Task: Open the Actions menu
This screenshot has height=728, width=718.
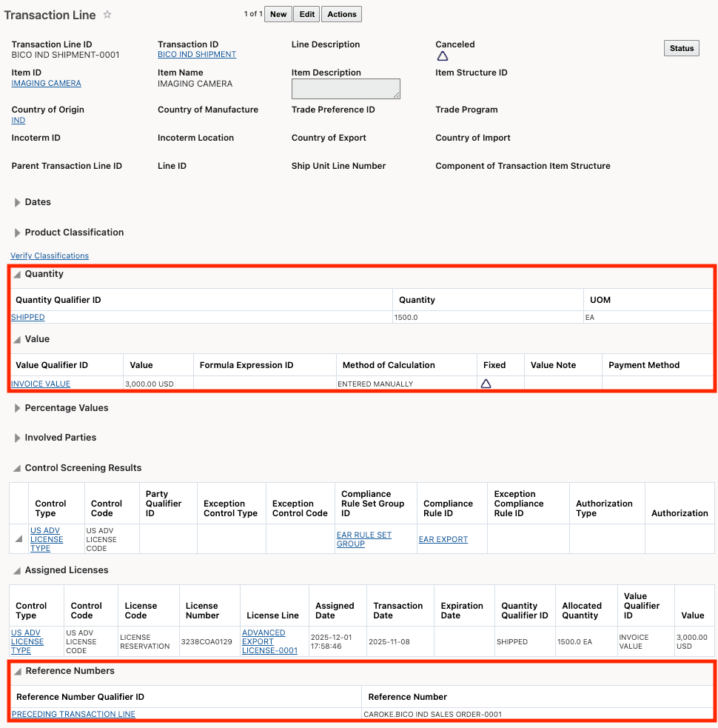Action: coord(341,13)
